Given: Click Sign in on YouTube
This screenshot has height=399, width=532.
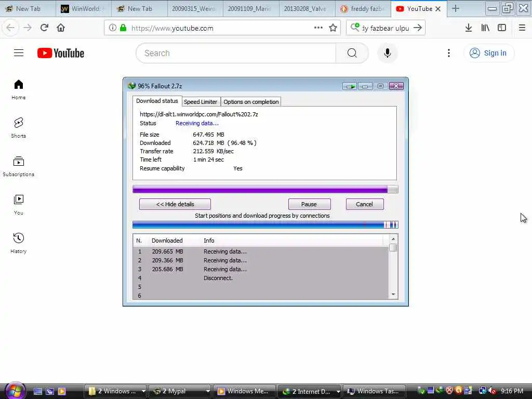Looking at the screenshot, I should (x=488, y=53).
